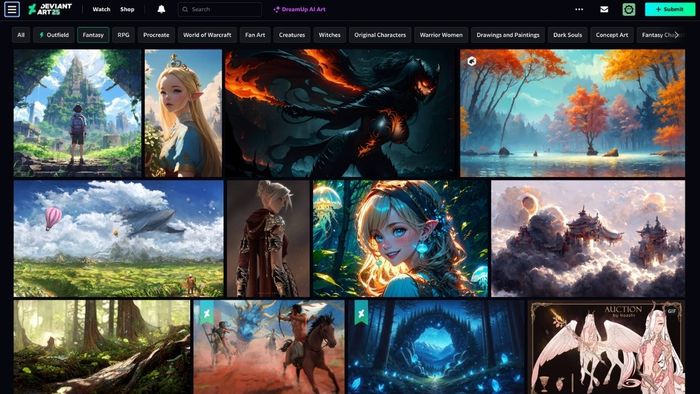Select the Creatures topic tag
Viewport: 700px width, 394px height.
pos(292,35)
